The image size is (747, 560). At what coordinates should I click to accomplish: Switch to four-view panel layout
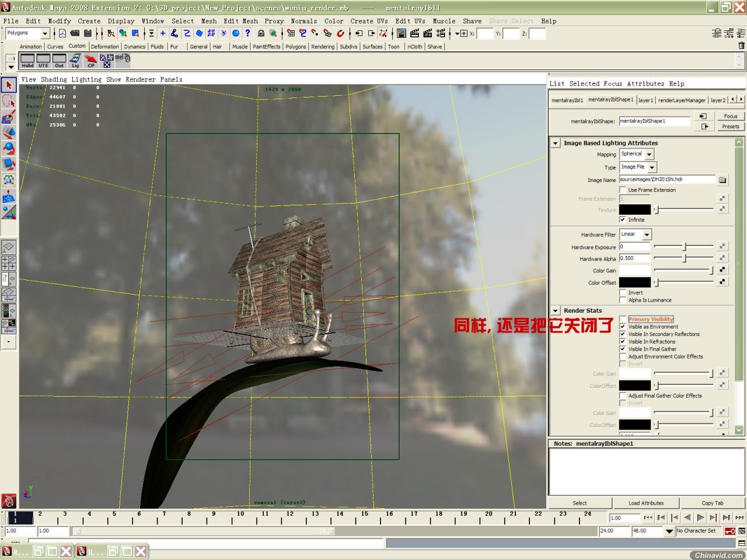9,263
